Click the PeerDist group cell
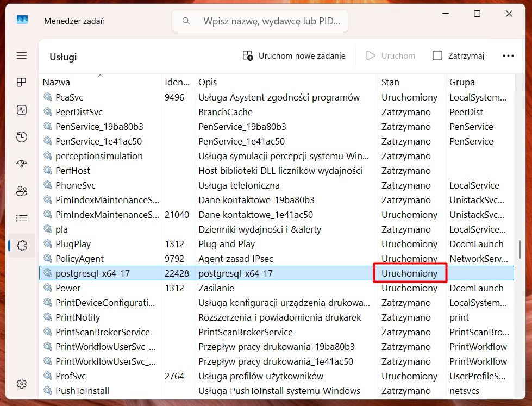532x406 pixels. click(x=466, y=111)
